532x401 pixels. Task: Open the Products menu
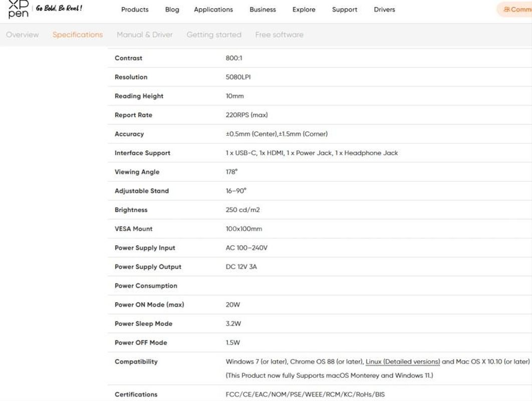click(x=135, y=10)
